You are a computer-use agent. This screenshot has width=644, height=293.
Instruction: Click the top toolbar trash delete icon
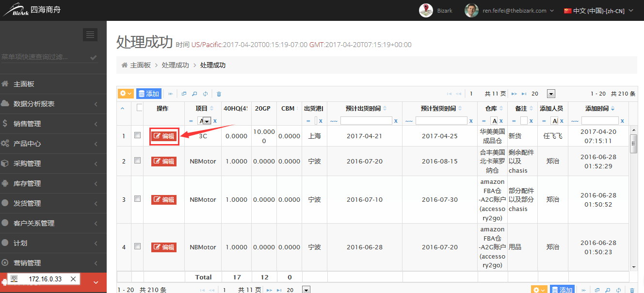[219, 94]
